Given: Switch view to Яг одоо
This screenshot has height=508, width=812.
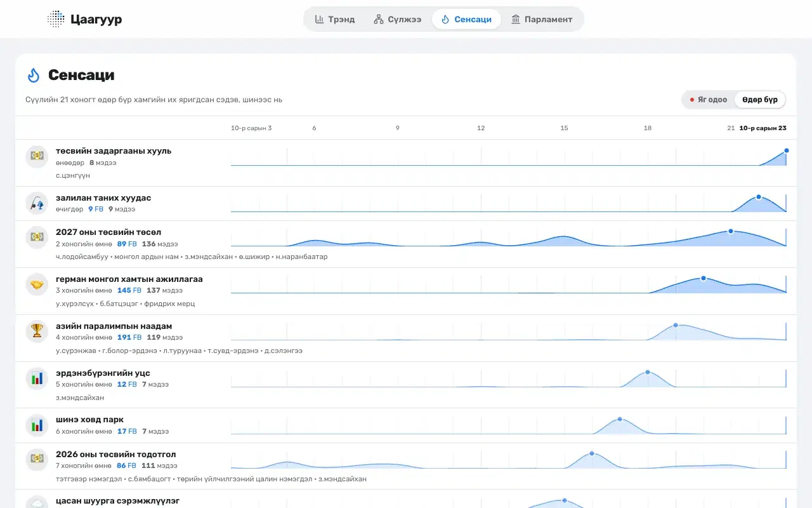Looking at the screenshot, I should tap(709, 100).
